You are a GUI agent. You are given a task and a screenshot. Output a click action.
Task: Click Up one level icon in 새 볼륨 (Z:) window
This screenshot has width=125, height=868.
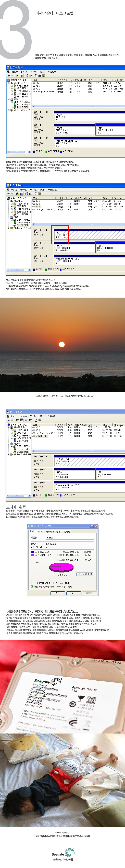(x=17, y=420)
